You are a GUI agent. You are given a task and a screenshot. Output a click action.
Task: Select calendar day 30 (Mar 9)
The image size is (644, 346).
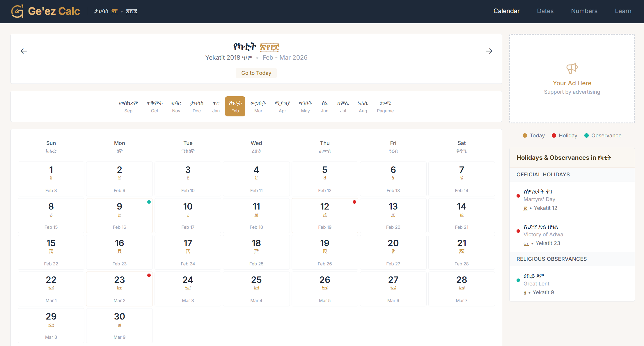pos(119,326)
